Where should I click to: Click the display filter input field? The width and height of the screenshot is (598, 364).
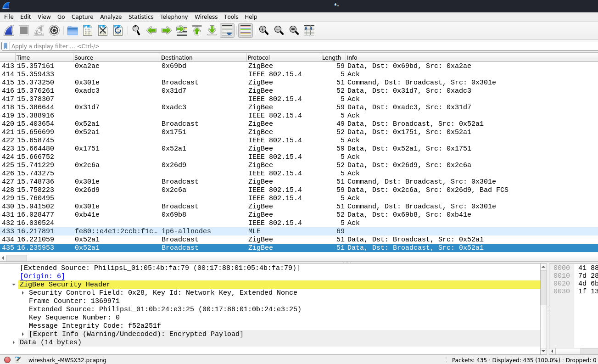point(303,46)
